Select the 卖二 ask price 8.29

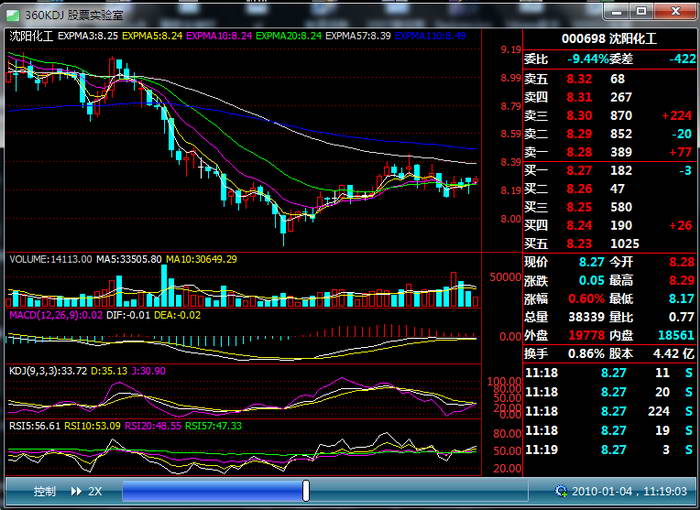point(579,134)
